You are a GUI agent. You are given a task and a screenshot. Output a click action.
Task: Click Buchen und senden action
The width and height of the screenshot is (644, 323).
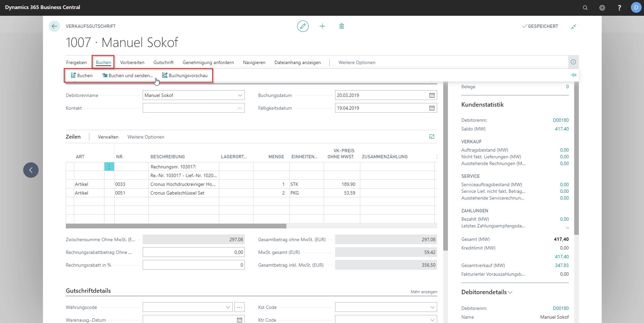(127, 75)
